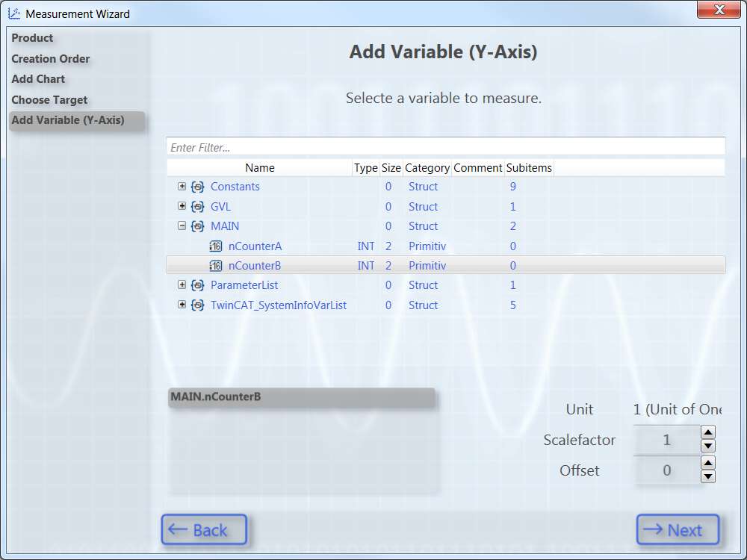The width and height of the screenshot is (747, 560).
Task: Click the selected MAIN.nCounterB entry
Action: pos(302,397)
